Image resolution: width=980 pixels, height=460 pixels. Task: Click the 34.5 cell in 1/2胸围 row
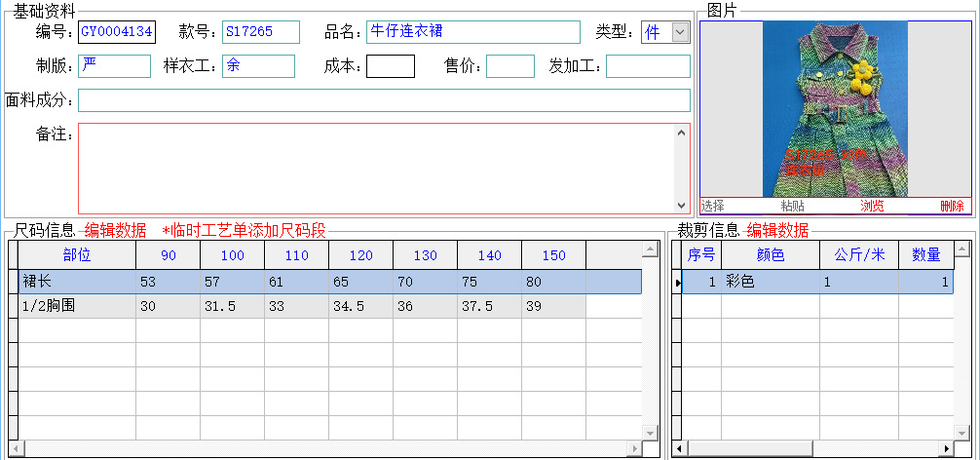tap(361, 306)
